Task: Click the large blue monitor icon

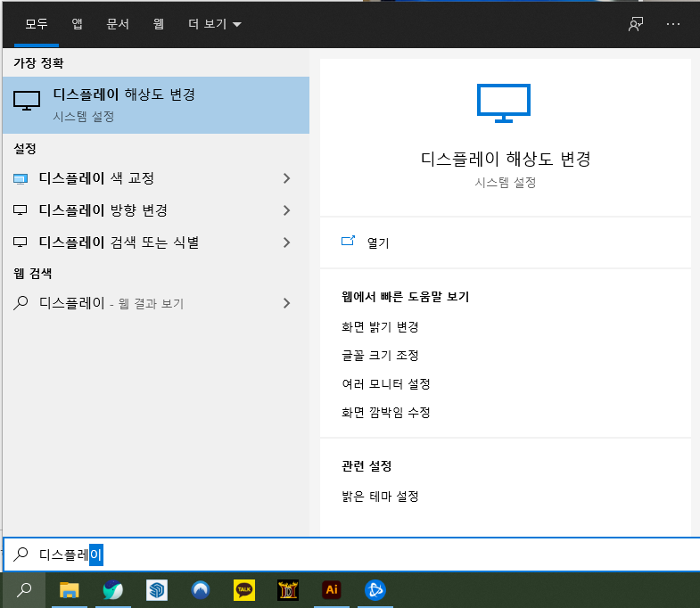Action: (x=504, y=103)
